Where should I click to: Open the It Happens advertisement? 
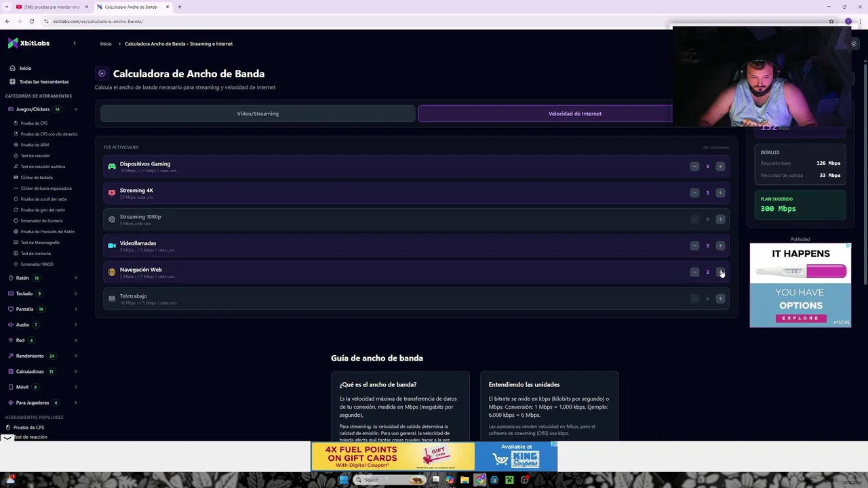(x=800, y=285)
